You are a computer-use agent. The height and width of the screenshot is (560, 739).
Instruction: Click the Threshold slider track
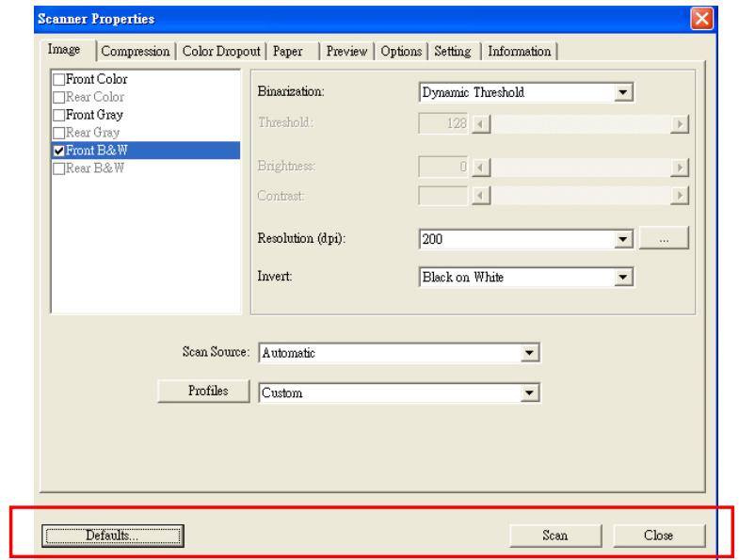tap(580, 124)
